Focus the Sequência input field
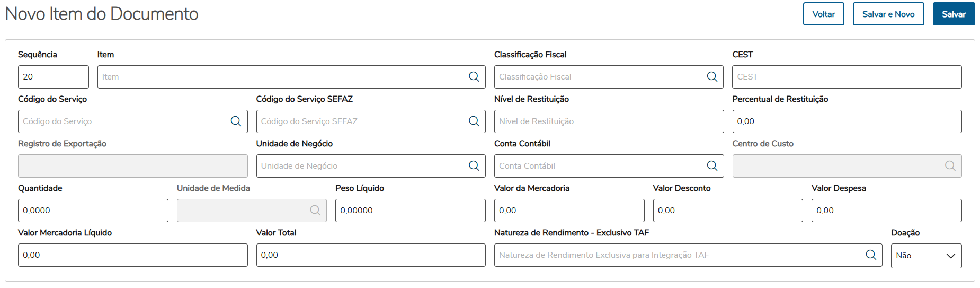The image size is (980, 288). 53,77
